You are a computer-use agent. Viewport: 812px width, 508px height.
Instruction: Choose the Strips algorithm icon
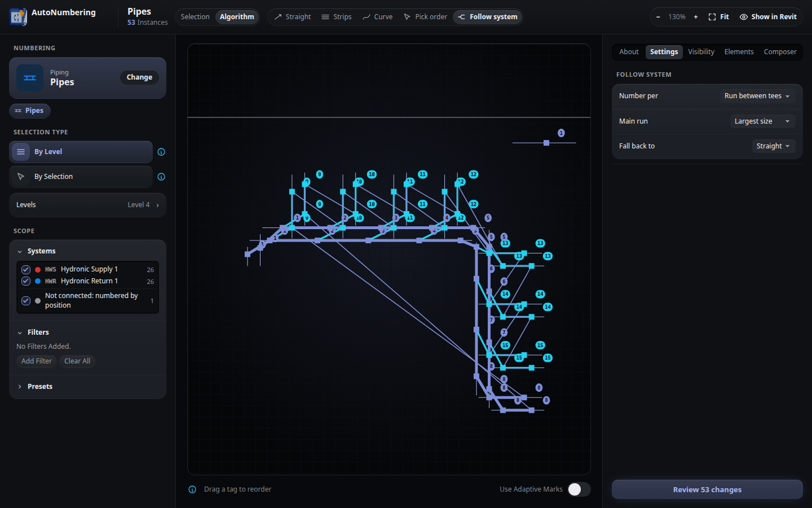(325, 17)
